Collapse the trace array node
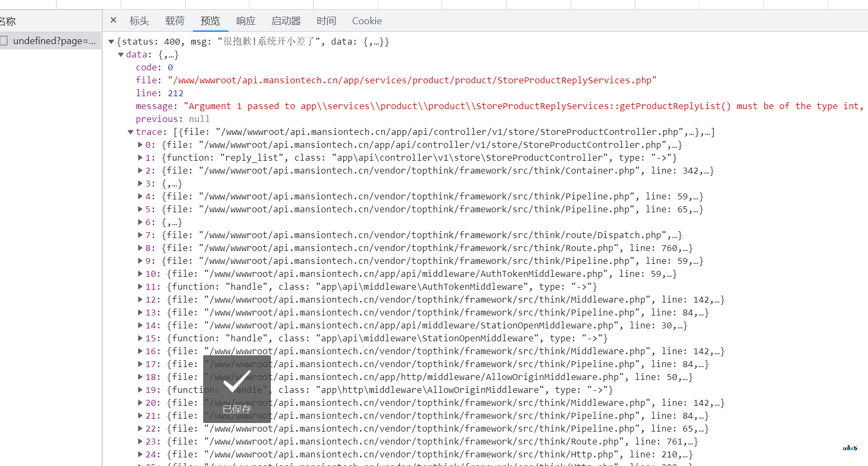This screenshot has height=466, width=868. point(131,132)
